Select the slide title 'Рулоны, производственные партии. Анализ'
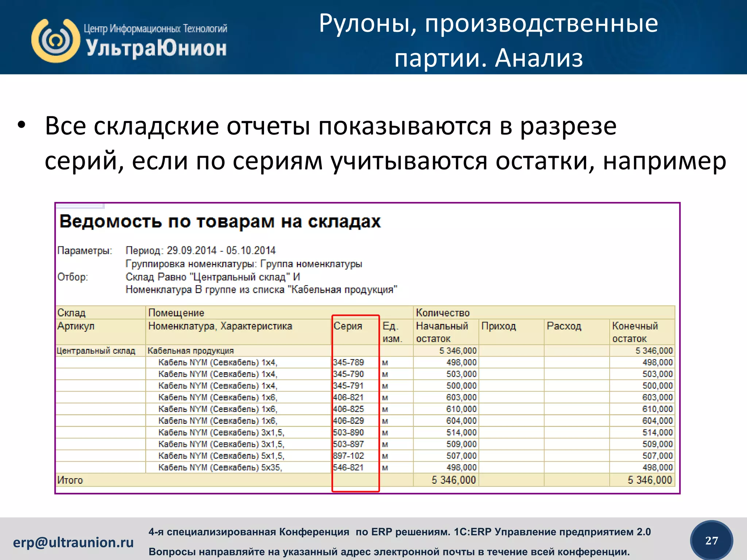This screenshot has height=560, width=747. pyautogui.click(x=489, y=40)
